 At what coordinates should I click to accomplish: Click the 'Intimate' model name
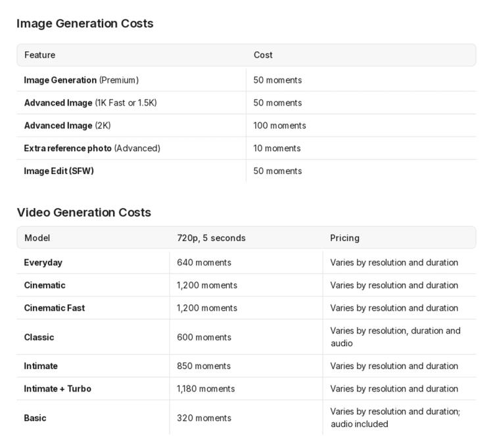click(41, 366)
